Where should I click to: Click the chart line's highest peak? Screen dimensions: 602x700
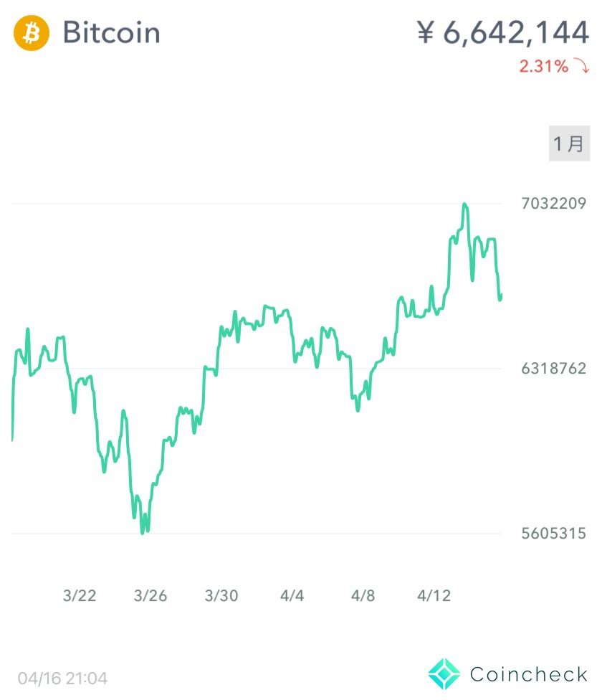point(465,204)
